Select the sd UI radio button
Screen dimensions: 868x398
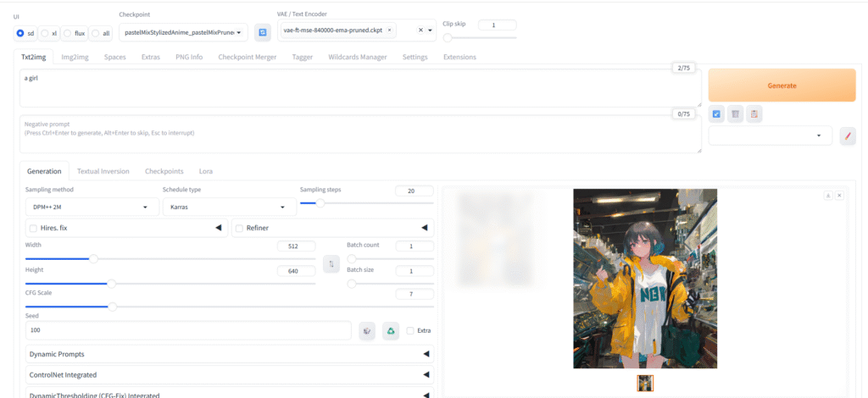tap(20, 33)
